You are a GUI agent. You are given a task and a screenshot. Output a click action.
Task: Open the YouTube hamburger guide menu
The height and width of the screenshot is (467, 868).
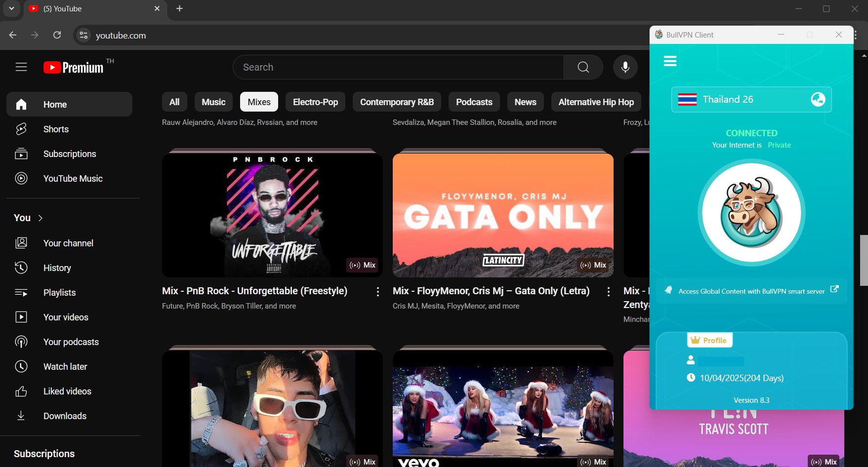coord(21,67)
